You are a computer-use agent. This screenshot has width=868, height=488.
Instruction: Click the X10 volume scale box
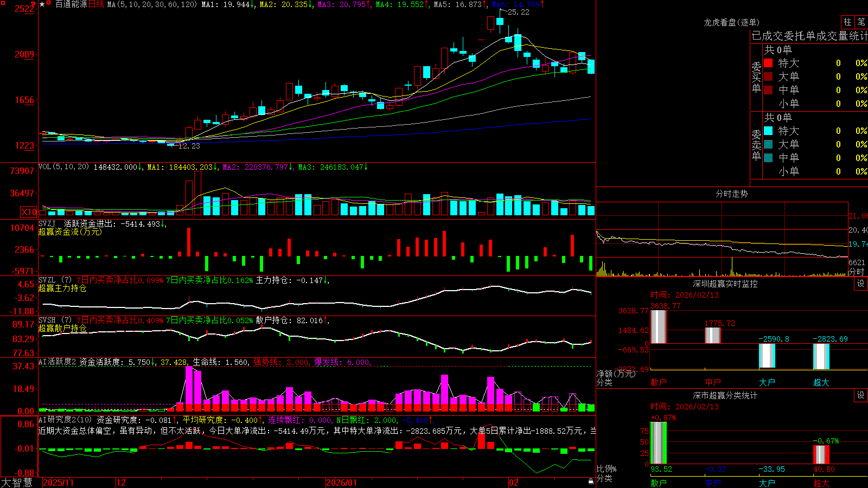point(29,212)
